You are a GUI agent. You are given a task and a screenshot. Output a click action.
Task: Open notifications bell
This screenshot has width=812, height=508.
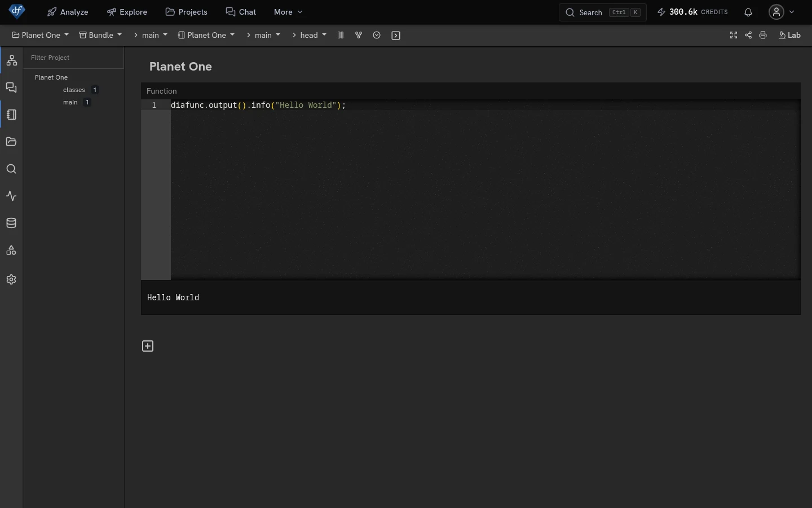(748, 12)
